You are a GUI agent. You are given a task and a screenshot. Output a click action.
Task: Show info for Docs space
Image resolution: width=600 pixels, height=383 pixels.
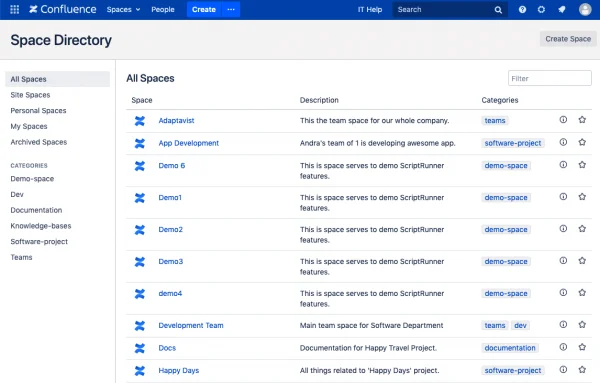(x=563, y=347)
